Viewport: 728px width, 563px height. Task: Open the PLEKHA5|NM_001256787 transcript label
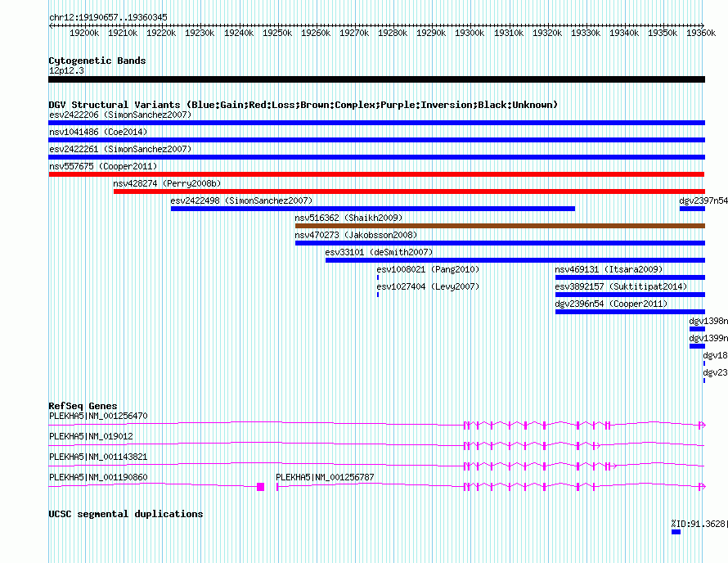point(325,477)
